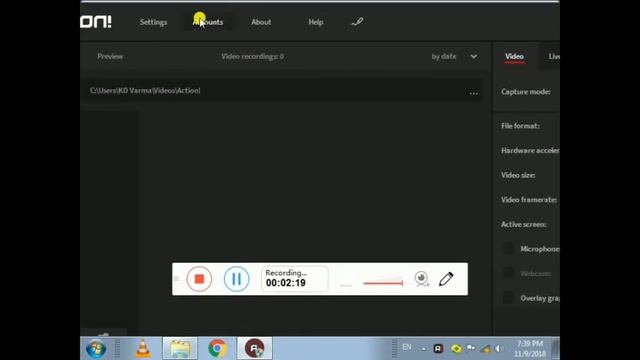Expand the sort order chevron arrow

473,56
